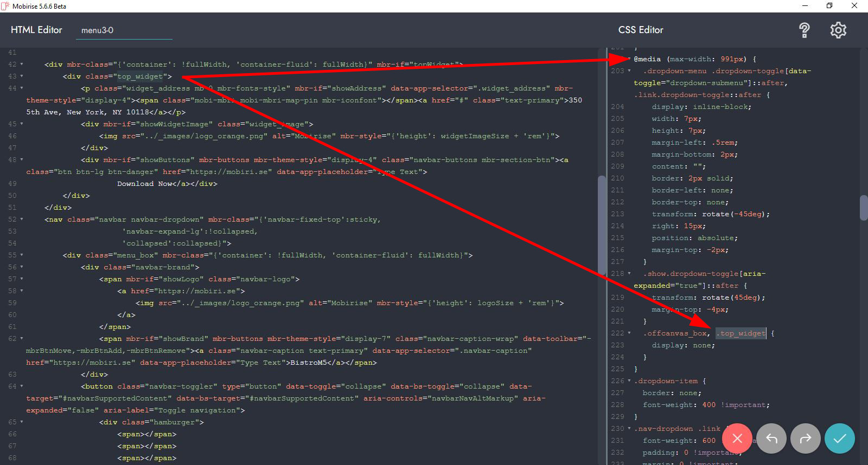Restore down the Mobirise window
This screenshot has height=465, width=868.
point(829,6)
